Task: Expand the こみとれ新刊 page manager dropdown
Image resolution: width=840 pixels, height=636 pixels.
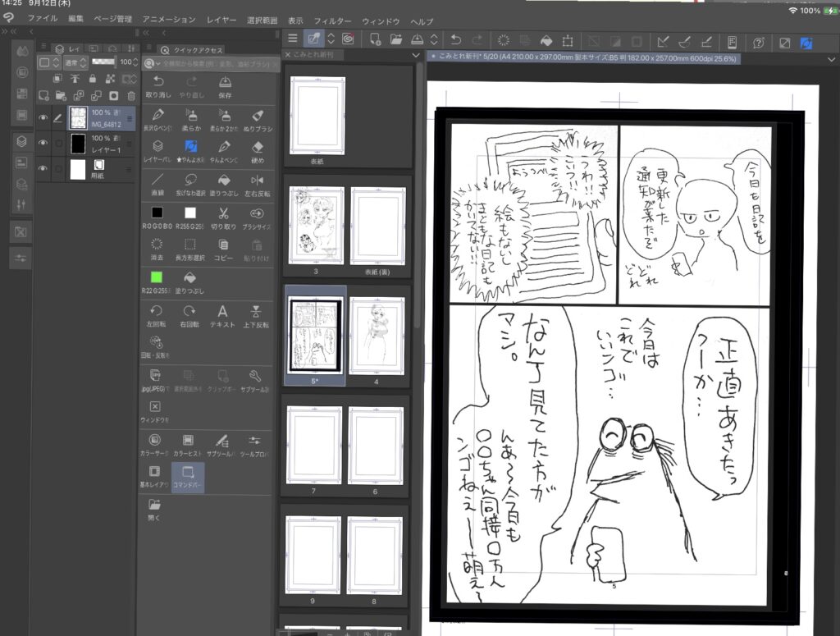Action: click(416, 55)
